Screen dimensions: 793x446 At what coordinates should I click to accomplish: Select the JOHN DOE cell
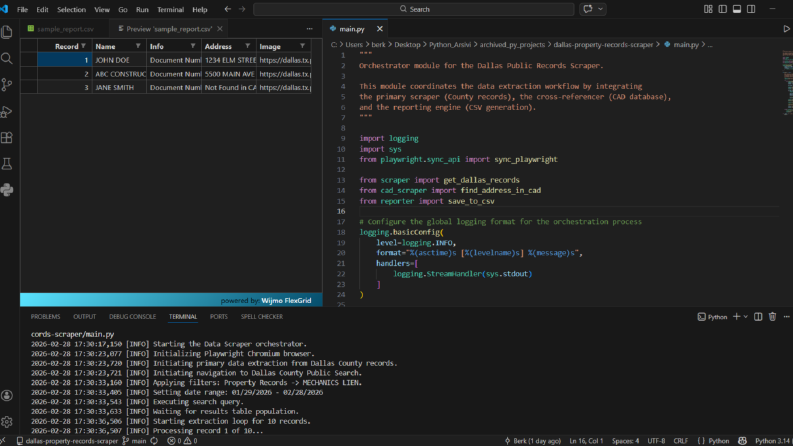pyautogui.click(x=119, y=60)
